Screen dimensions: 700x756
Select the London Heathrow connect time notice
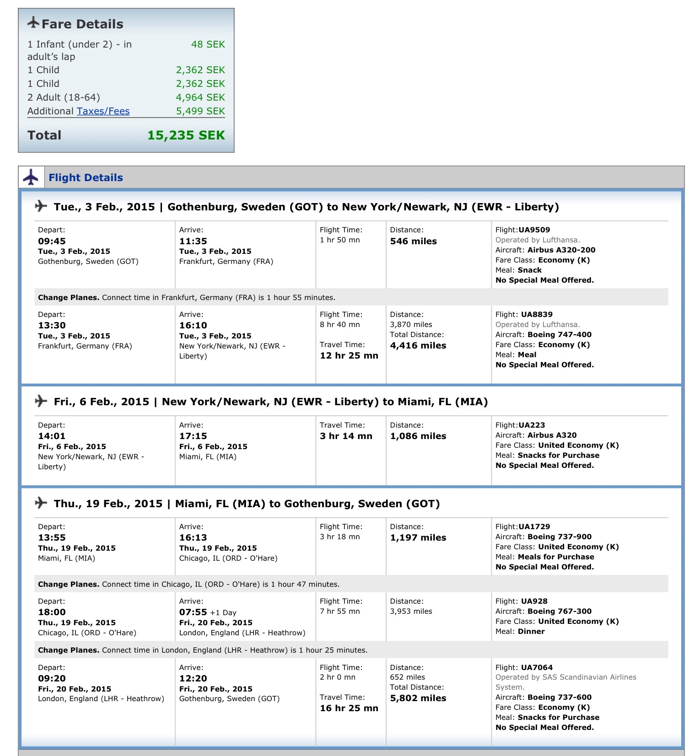(x=351, y=650)
